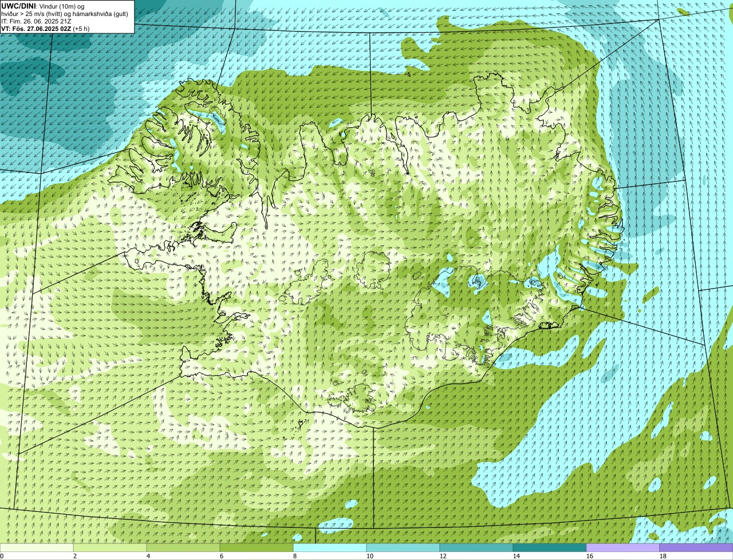Click the scale label '12'

click(x=443, y=556)
